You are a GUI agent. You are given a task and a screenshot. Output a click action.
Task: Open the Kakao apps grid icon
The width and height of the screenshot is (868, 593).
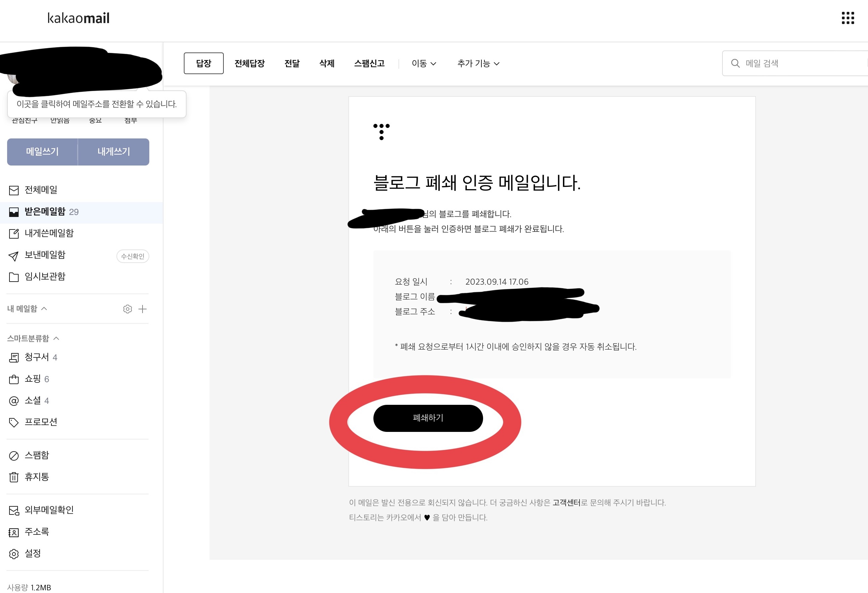(x=847, y=18)
